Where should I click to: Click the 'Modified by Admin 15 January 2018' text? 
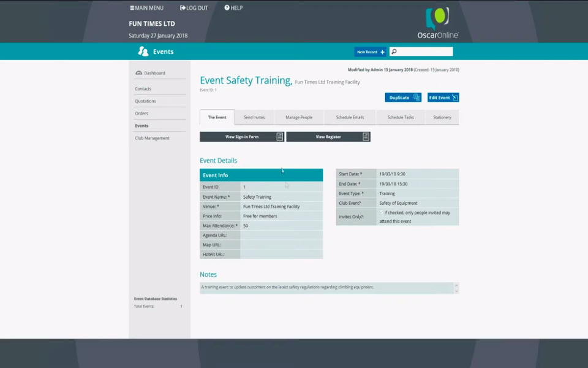point(380,70)
